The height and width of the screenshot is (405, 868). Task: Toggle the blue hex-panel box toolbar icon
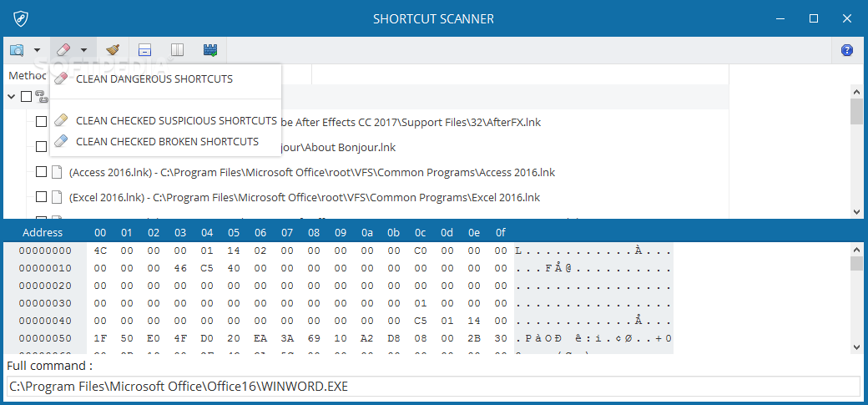click(x=144, y=50)
